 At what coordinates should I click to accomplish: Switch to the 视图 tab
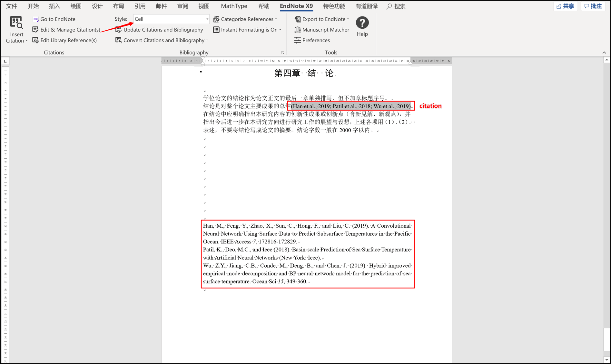204,6
